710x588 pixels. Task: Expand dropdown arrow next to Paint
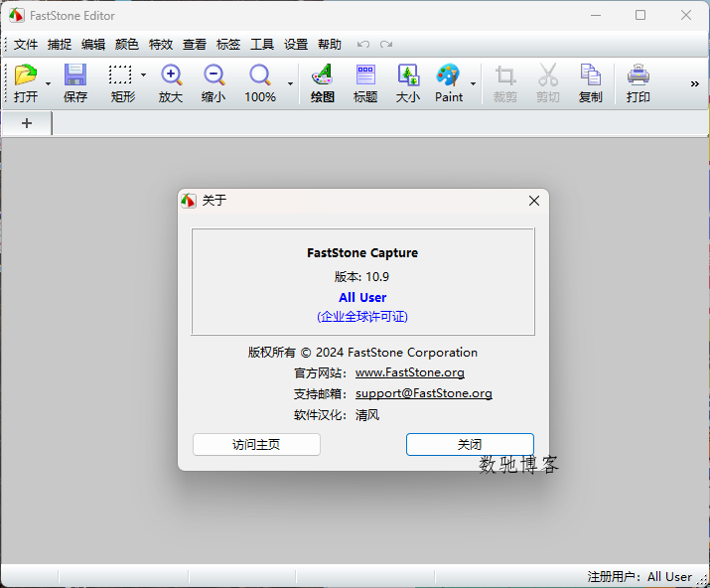pyautogui.click(x=473, y=83)
